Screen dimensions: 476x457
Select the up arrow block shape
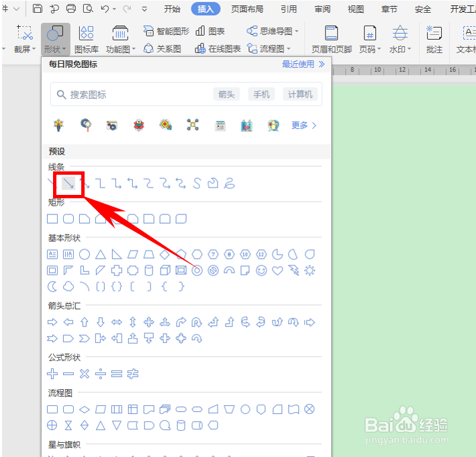(85, 322)
